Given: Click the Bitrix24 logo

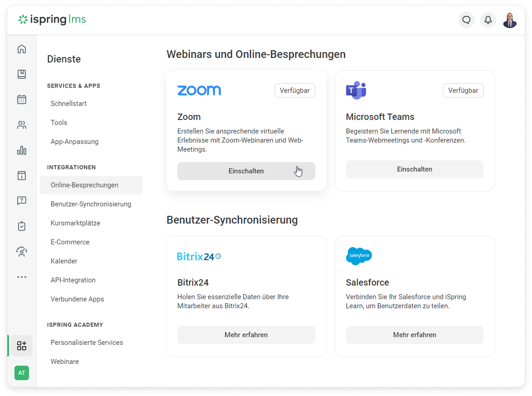Looking at the screenshot, I should [x=199, y=257].
